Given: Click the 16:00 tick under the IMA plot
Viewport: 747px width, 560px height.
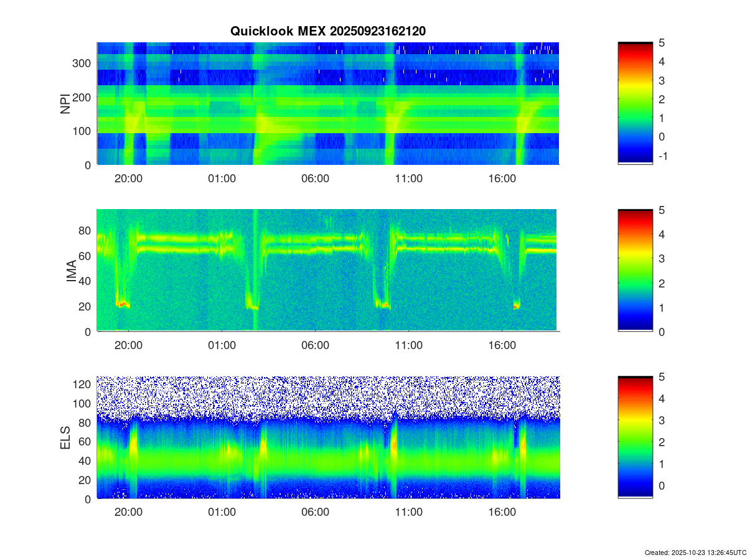Looking at the screenshot, I should tap(502, 345).
